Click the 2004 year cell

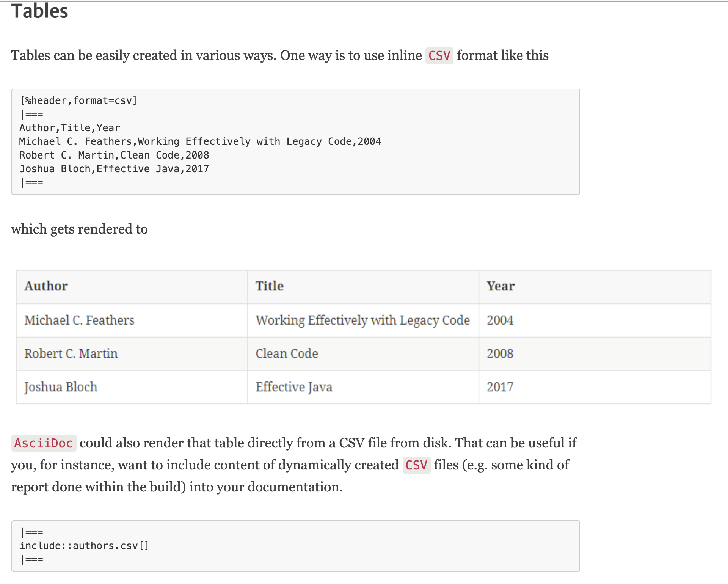(500, 320)
